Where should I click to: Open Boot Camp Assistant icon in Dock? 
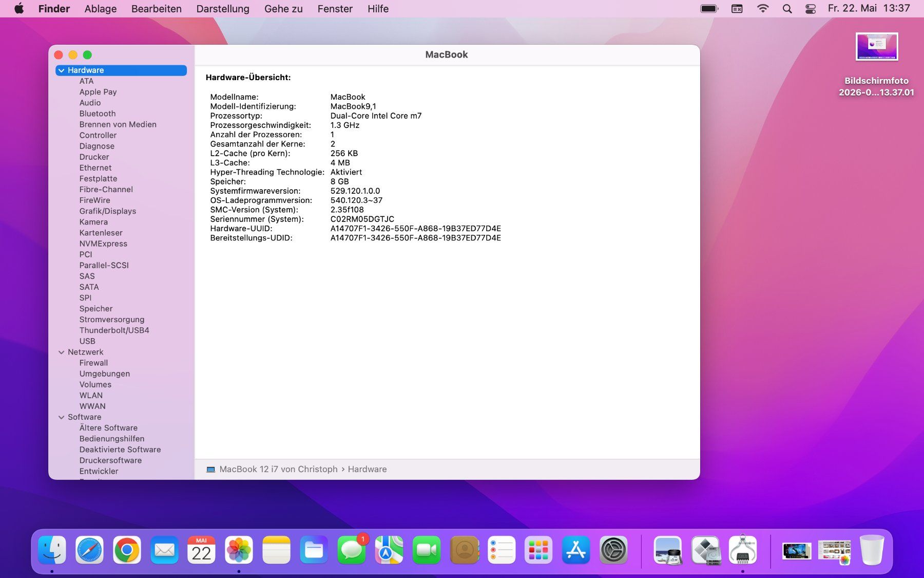(705, 550)
